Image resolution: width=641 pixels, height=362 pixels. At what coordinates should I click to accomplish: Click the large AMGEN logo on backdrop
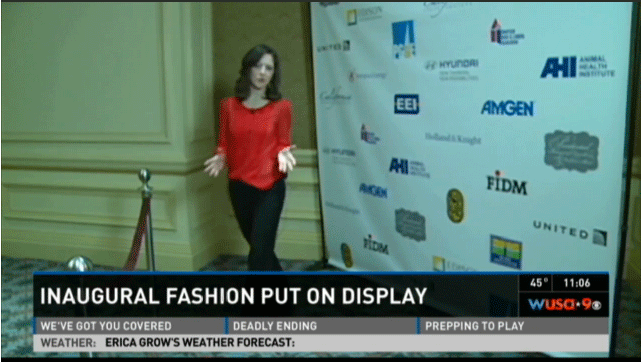[x=507, y=108]
